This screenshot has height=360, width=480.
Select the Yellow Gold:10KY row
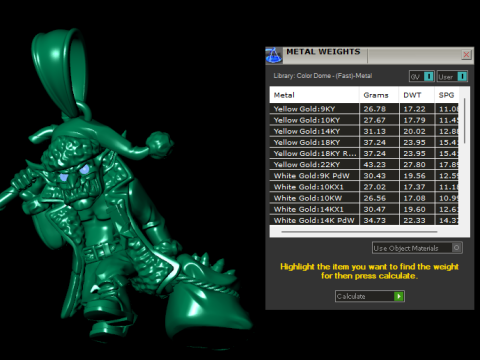364,120
